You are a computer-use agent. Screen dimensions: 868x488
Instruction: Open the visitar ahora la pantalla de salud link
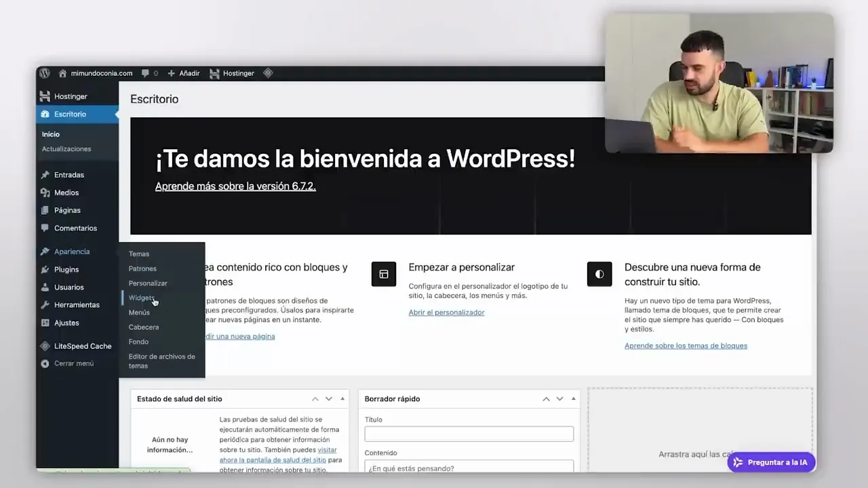pyautogui.click(x=278, y=455)
